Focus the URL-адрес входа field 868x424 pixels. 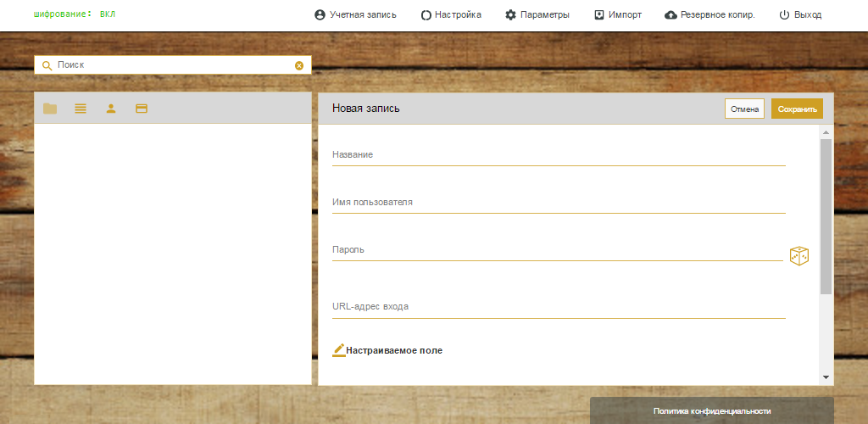559,307
